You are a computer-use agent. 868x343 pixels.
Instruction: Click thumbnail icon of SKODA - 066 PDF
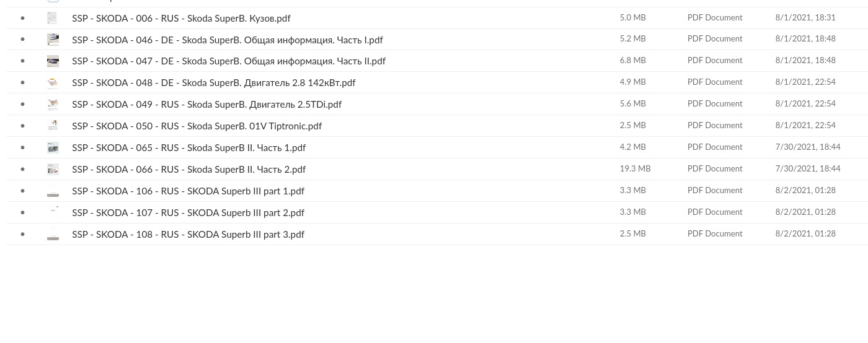click(x=53, y=169)
